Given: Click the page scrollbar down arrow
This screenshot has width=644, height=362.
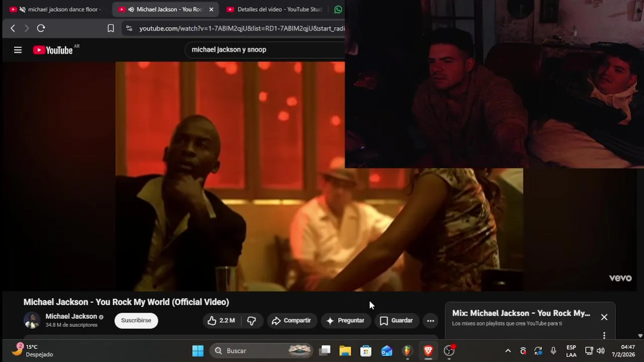Looking at the screenshot, I should pos(640,336).
